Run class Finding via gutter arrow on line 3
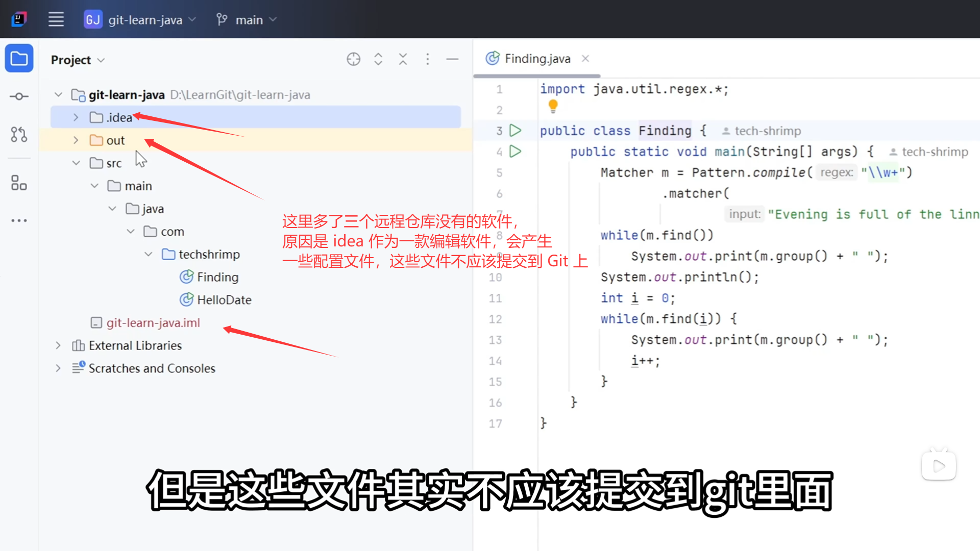The width and height of the screenshot is (980, 551). [x=516, y=131]
